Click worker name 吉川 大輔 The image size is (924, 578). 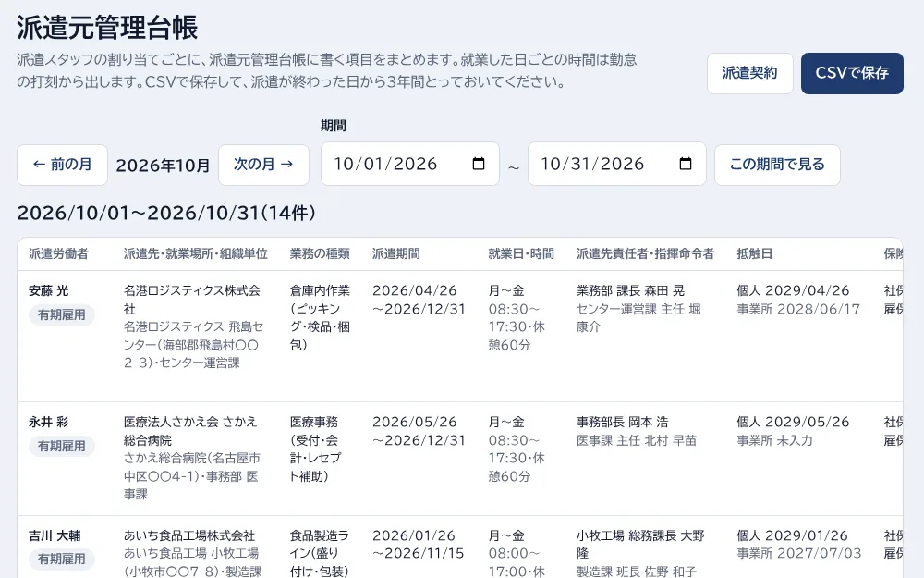tap(55, 535)
